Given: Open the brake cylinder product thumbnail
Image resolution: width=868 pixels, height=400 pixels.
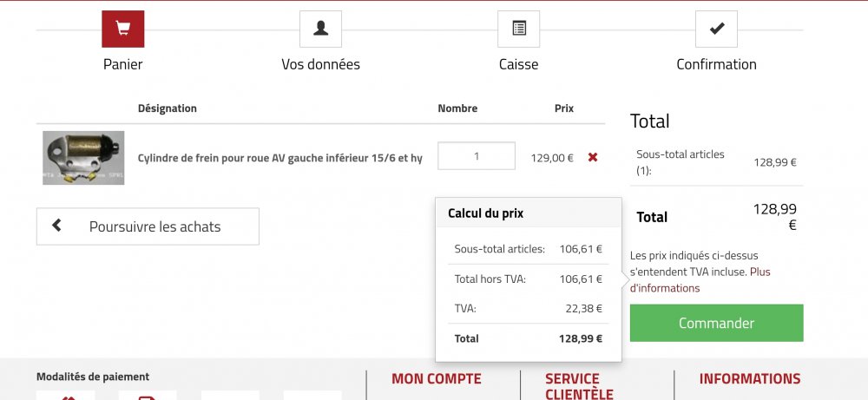Looking at the screenshot, I should point(83,158).
